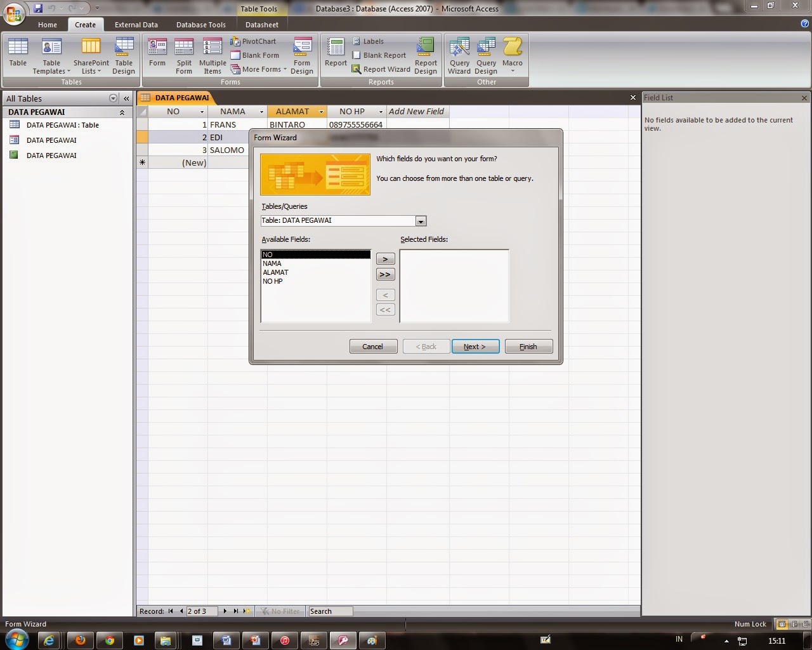The image size is (812, 650).
Task: Close the Field List pane
Action: point(804,98)
